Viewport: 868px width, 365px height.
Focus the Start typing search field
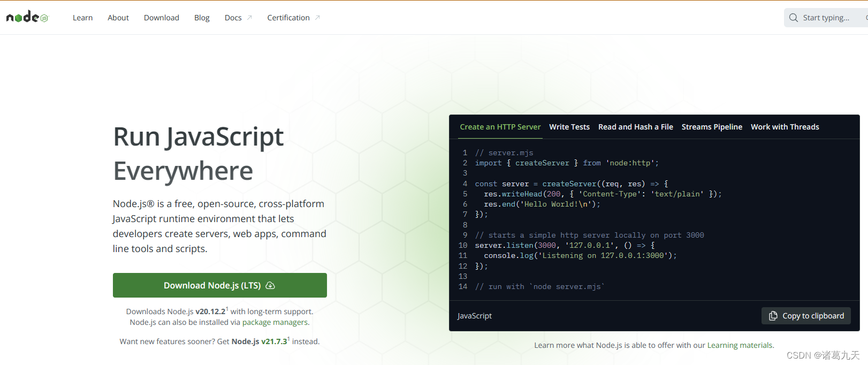[826, 18]
